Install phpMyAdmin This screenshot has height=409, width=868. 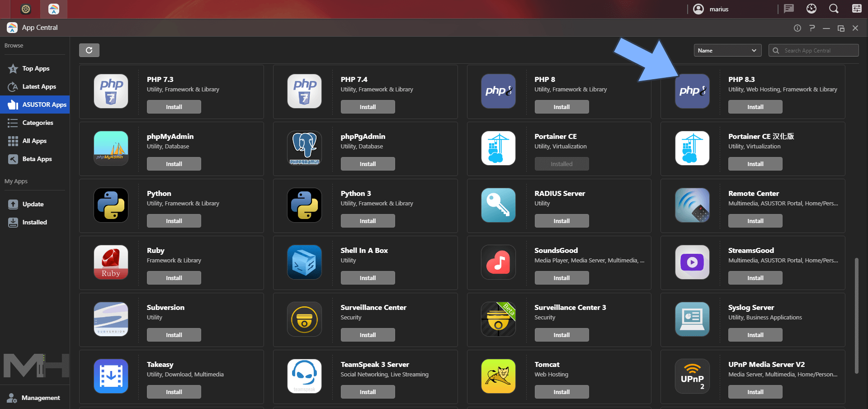[x=174, y=164]
